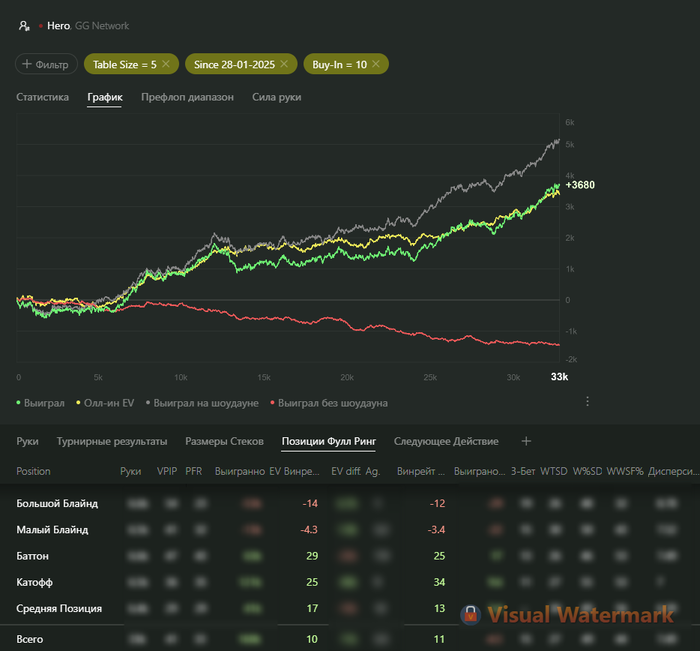Switch to the Руки report tab

[x=27, y=441]
